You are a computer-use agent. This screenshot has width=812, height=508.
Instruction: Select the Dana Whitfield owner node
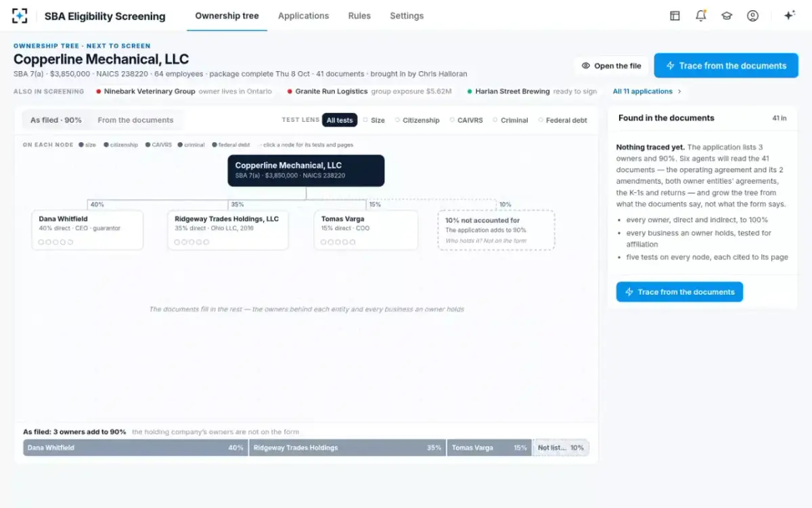(x=87, y=230)
